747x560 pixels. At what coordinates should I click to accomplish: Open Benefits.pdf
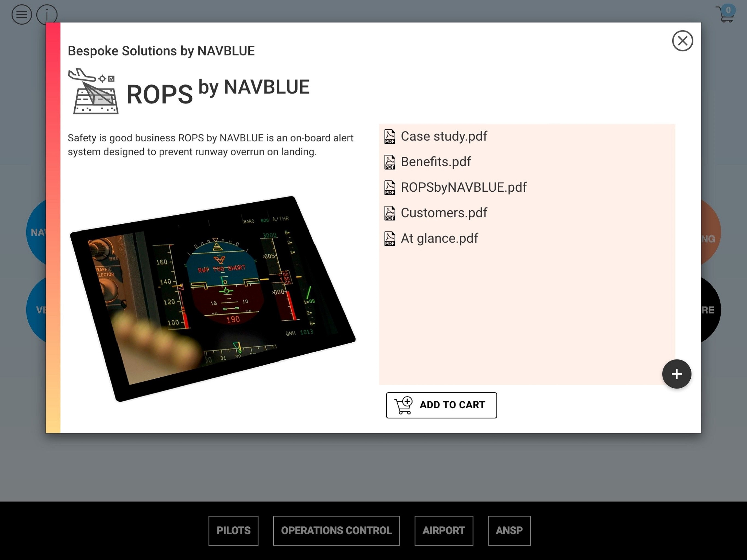436,162
